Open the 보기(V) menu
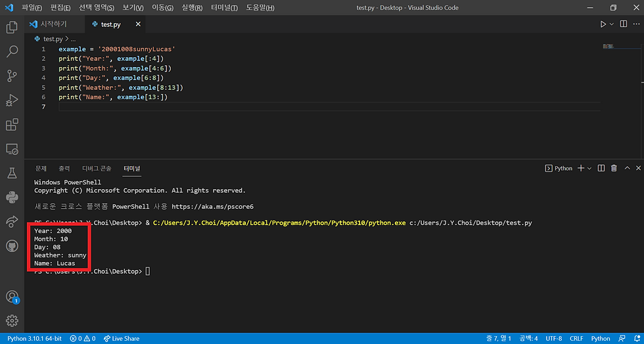Image resolution: width=644 pixels, height=344 pixels. click(x=133, y=8)
